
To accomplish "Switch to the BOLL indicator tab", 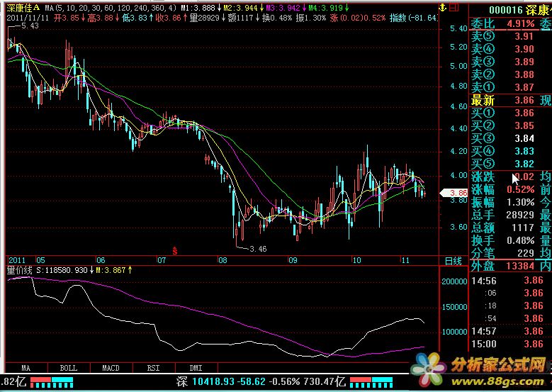I will [69, 368].
